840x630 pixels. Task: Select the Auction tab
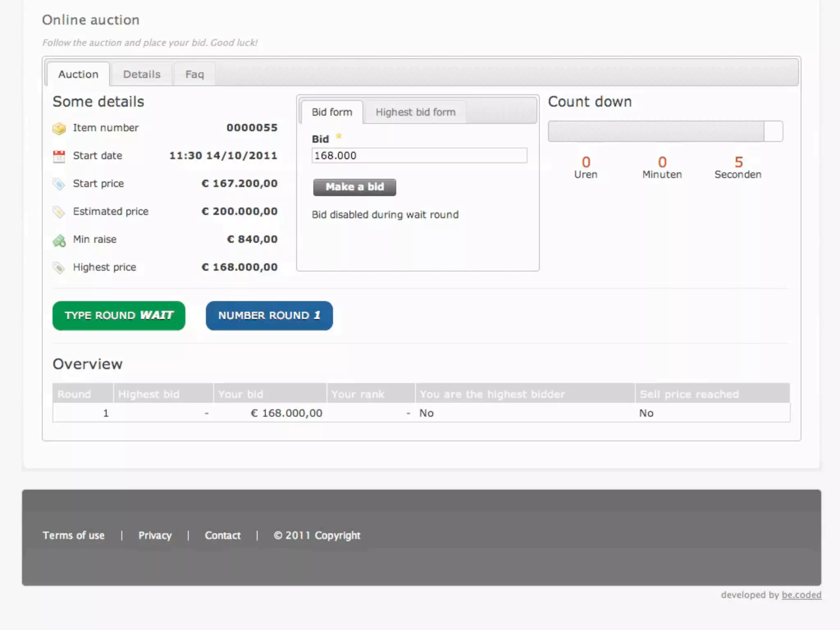point(78,74)
